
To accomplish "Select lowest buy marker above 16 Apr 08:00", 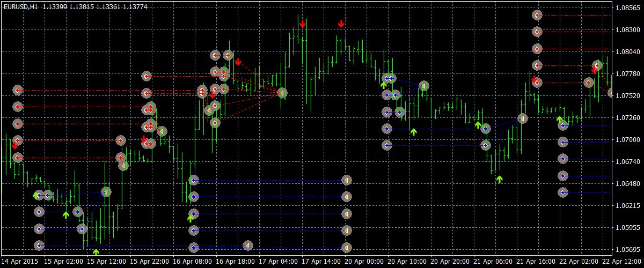I will pyautogui.click(x=194, y=247).
